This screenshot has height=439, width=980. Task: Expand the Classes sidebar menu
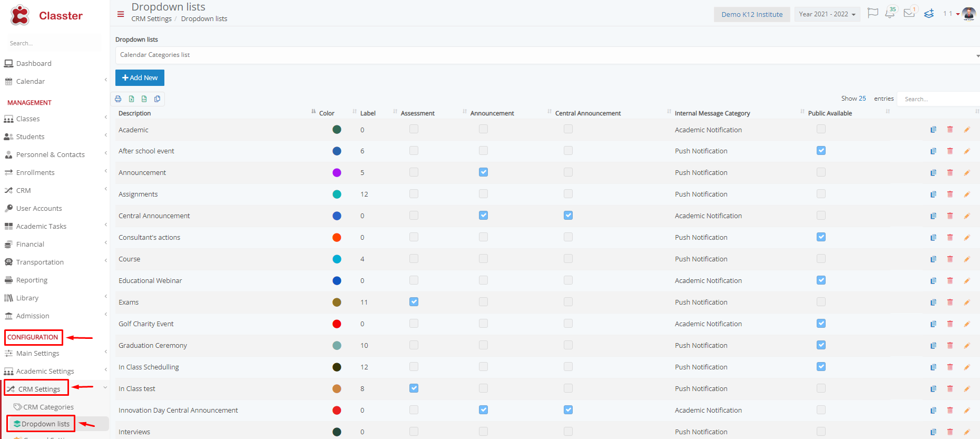point(55,119)
